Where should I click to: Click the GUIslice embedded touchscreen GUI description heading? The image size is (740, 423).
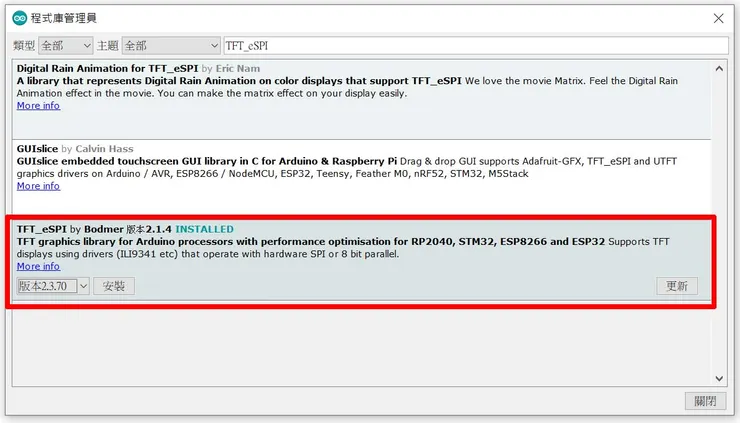coord(207,161)
